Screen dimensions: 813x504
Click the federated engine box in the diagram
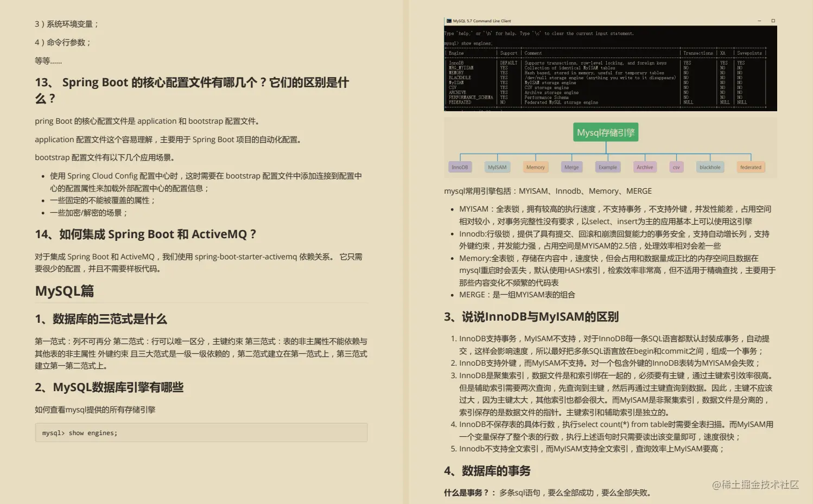751,167
